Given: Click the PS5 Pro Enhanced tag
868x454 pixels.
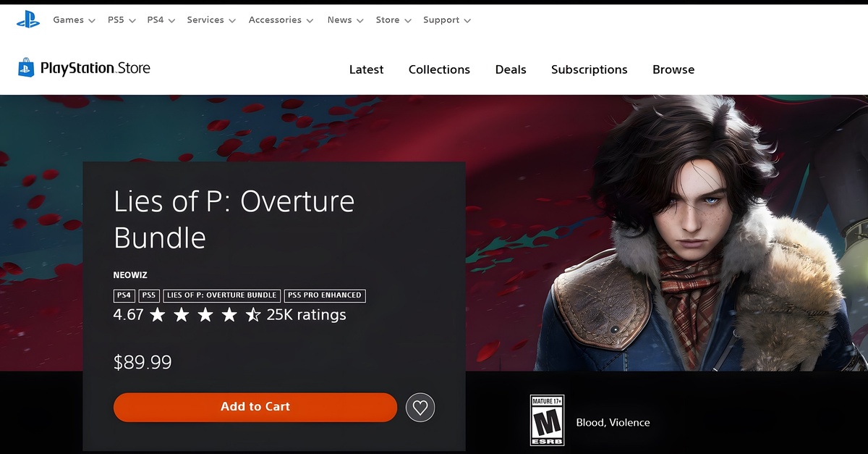Looking at the screenshot, I should click(x=325, y=295).
